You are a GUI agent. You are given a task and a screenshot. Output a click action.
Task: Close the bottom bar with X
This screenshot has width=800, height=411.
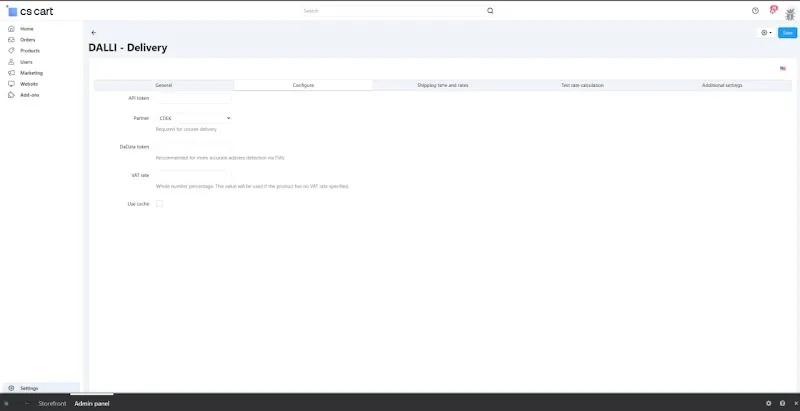tap(795, 403)
